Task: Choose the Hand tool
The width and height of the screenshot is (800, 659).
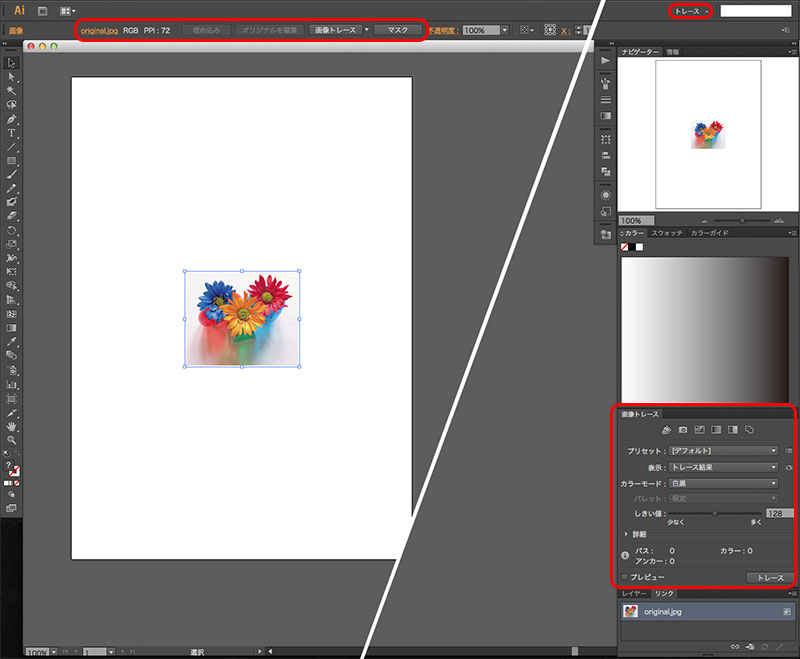Action: 12,425
